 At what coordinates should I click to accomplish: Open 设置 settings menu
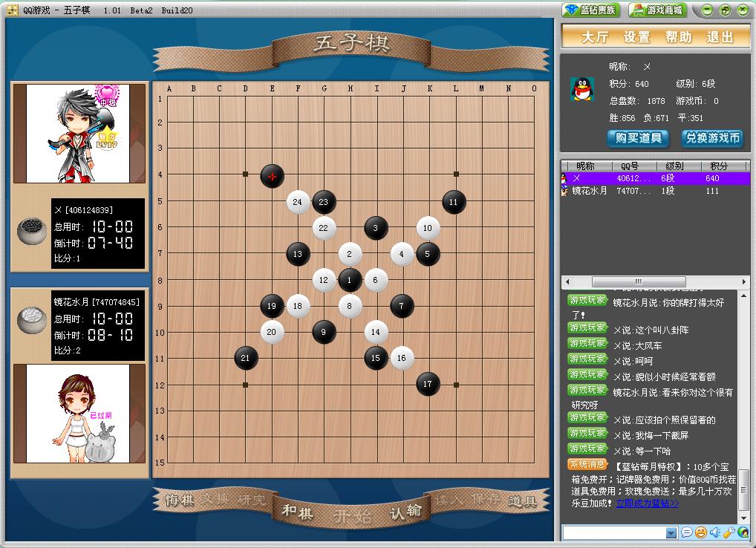tap(637, 37)
